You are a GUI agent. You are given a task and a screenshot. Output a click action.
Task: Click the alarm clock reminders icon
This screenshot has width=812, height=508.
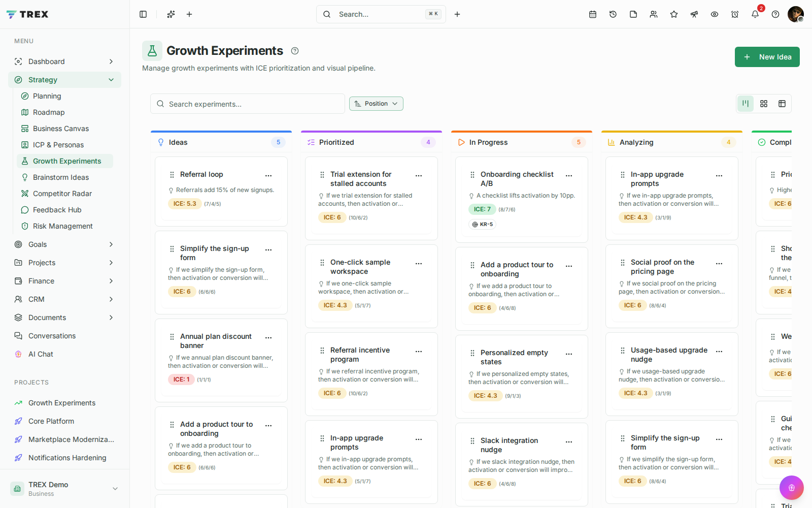click(735, 14)
